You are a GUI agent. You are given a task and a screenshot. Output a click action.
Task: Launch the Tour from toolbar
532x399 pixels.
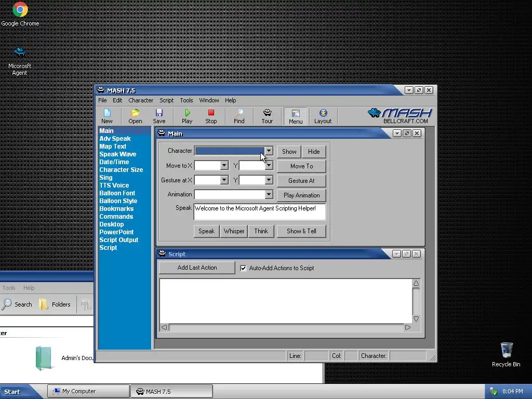coord(268,116)
